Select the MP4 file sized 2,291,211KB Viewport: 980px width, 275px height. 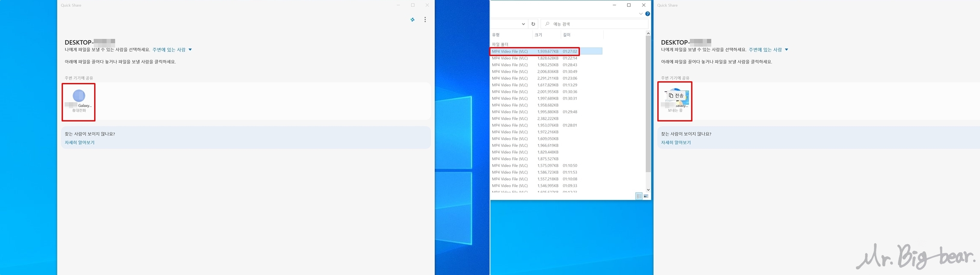pos(546,78)
